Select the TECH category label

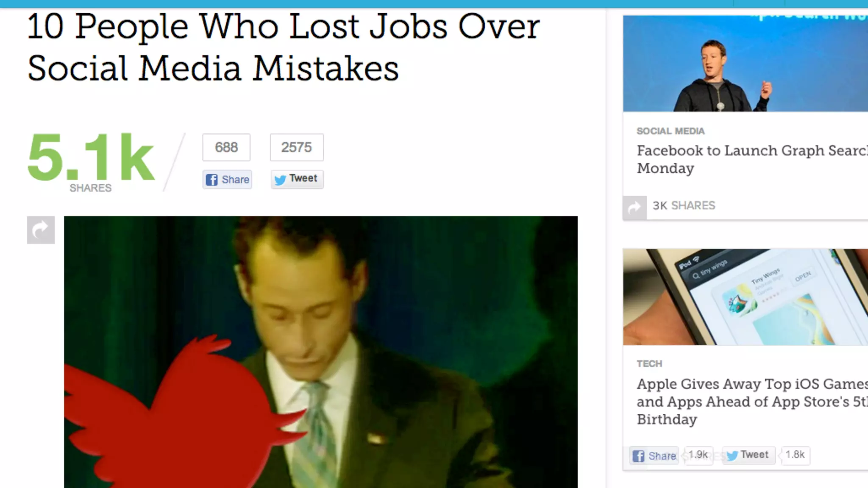pyautogui.click(x=649, y=364)
